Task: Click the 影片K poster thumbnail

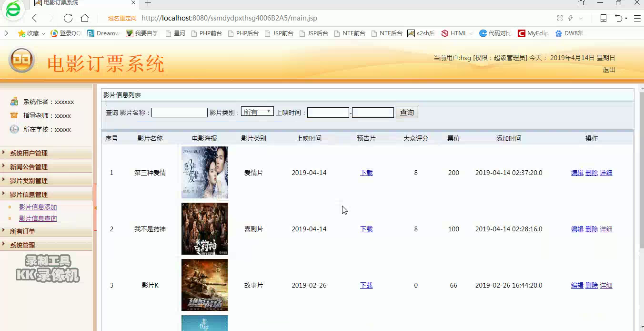Action: 204,285
